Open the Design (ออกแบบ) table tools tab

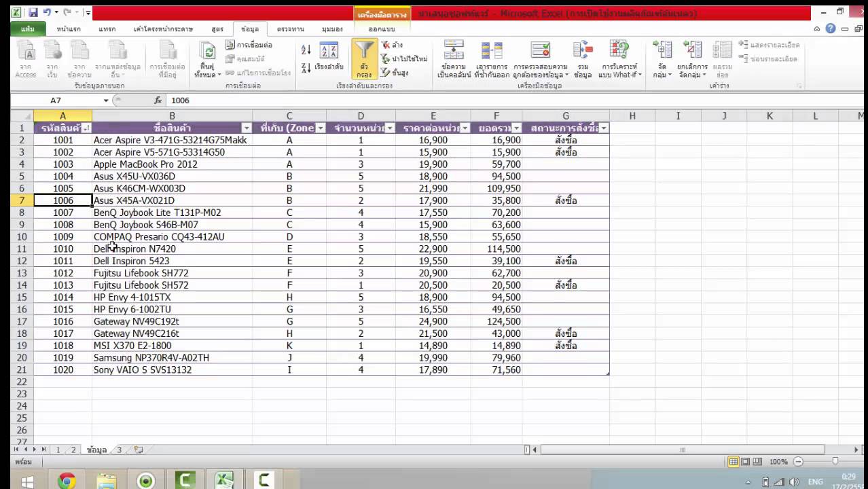click(382, 29)
